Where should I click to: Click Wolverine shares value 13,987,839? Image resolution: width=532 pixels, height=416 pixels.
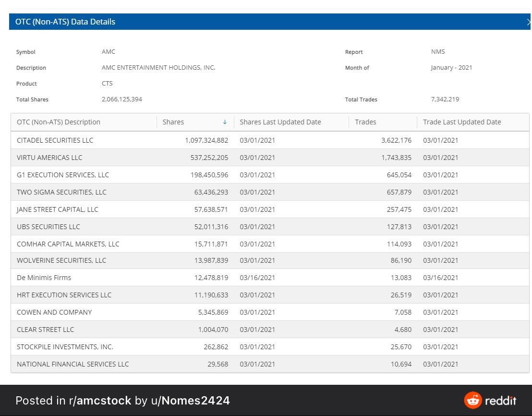[x=211, y=260]
